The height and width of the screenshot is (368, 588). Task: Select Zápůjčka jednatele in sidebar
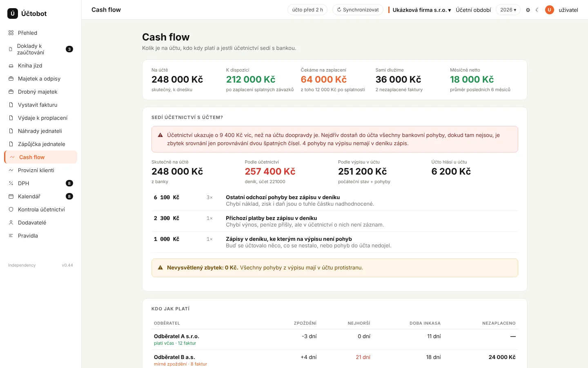point(40,144)
